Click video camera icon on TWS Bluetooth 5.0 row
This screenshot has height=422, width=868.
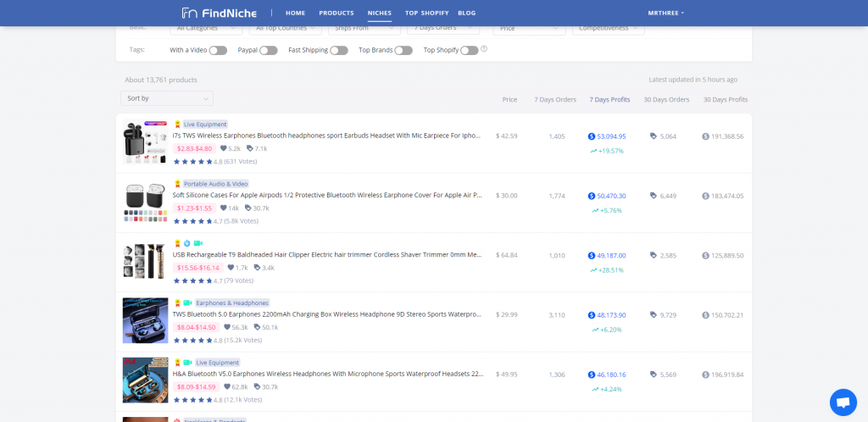(187, 303)
